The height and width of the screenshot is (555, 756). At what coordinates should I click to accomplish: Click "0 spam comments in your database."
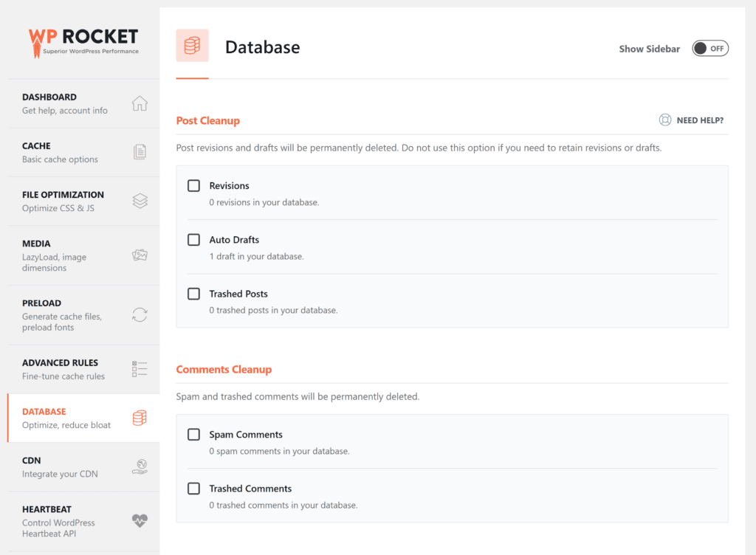coord(279,451)
